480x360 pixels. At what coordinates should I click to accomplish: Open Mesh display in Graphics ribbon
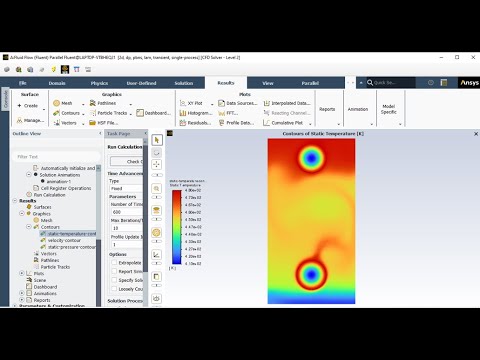coord(63,103)
